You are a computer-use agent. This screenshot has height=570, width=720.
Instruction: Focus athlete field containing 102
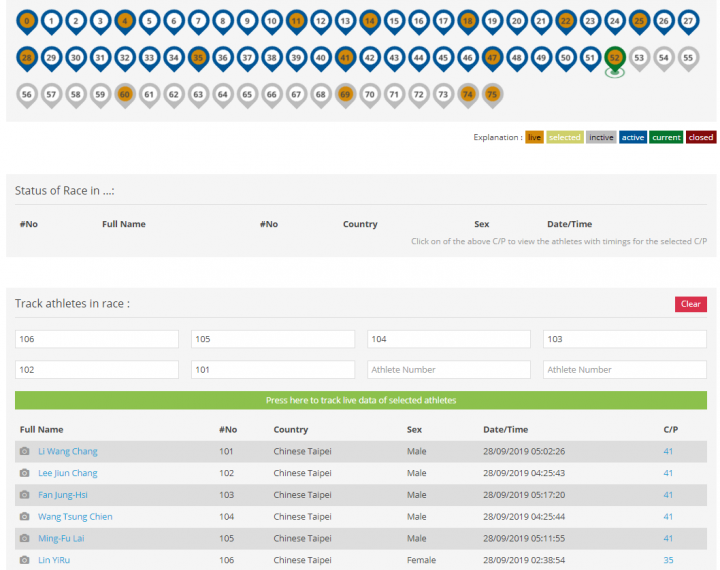[x=97, y=370]
